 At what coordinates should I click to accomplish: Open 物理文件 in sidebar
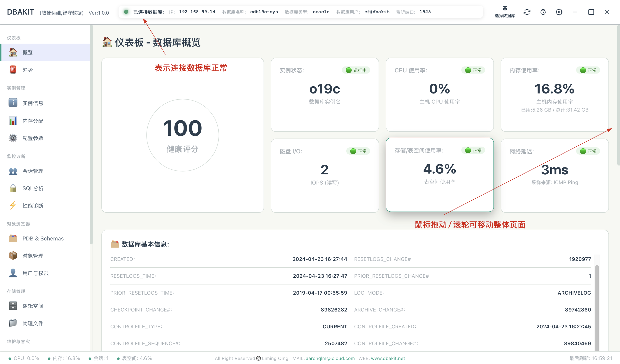(x=45, y=323)
